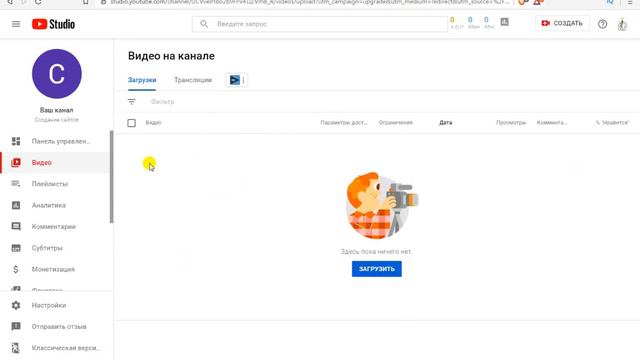Click the sidebar vertical scrollbar
This screenshot has height=360, width=640.
tap(111, 177)
